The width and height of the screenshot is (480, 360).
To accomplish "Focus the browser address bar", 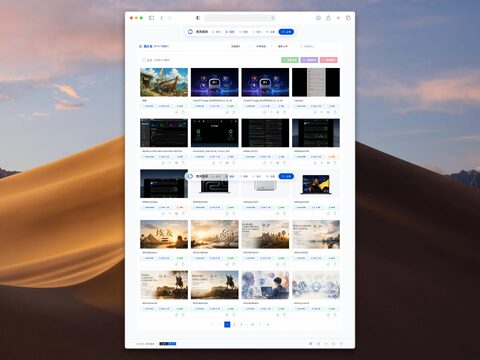I will point(240,18).
